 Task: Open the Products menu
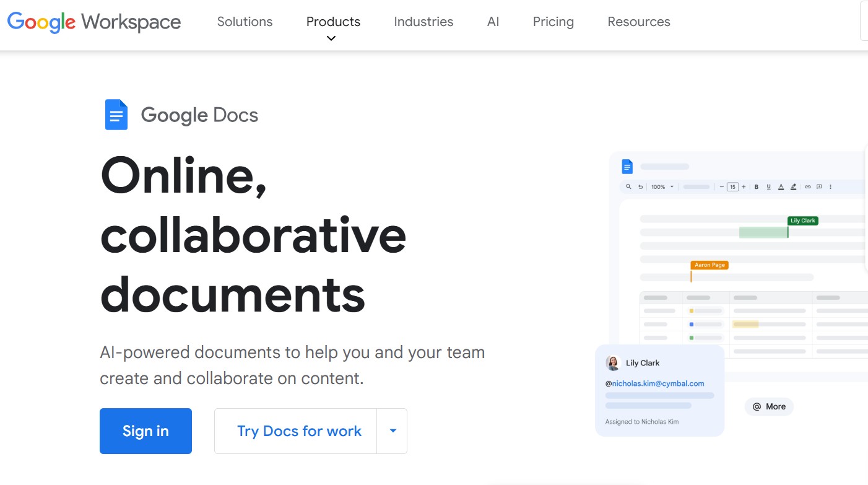[x=333, y=22]
